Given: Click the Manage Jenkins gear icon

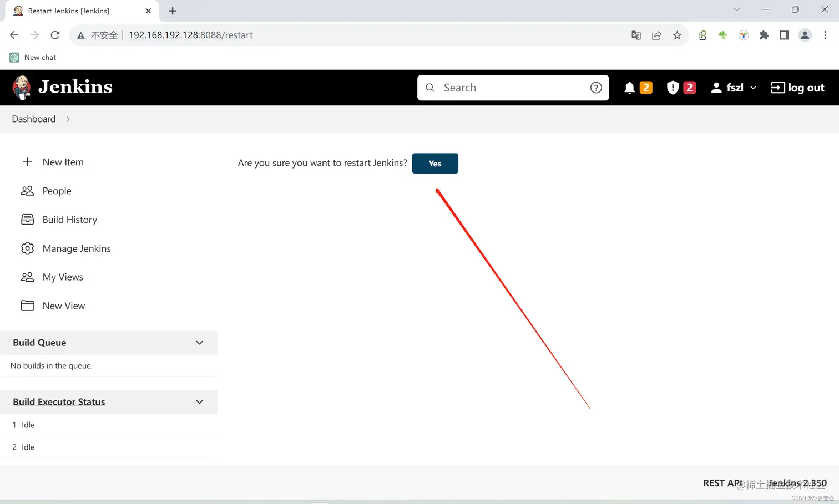Looking at the screenshot, I should tap(27, 248).
